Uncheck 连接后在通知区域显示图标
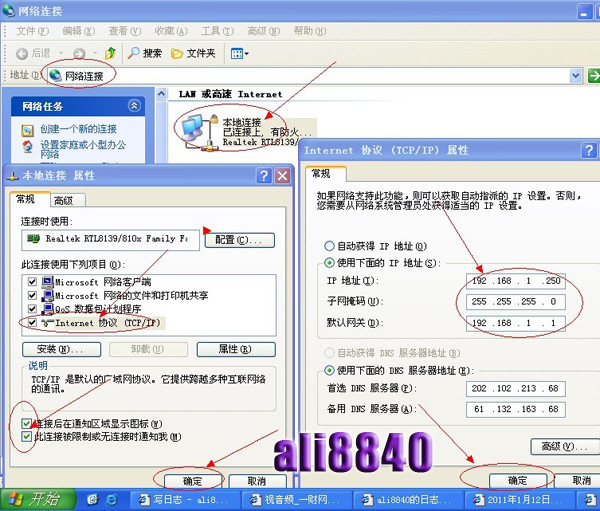This screenshot has width=600, height=511. [x=28, y=424]
